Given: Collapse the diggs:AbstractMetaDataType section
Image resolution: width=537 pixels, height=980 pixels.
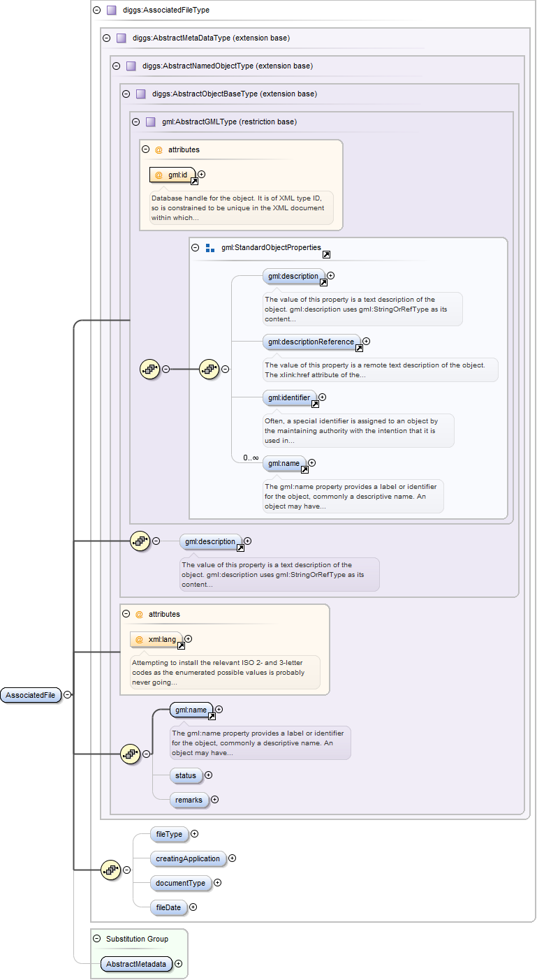Looking at the screenshot, I should 106,38.
